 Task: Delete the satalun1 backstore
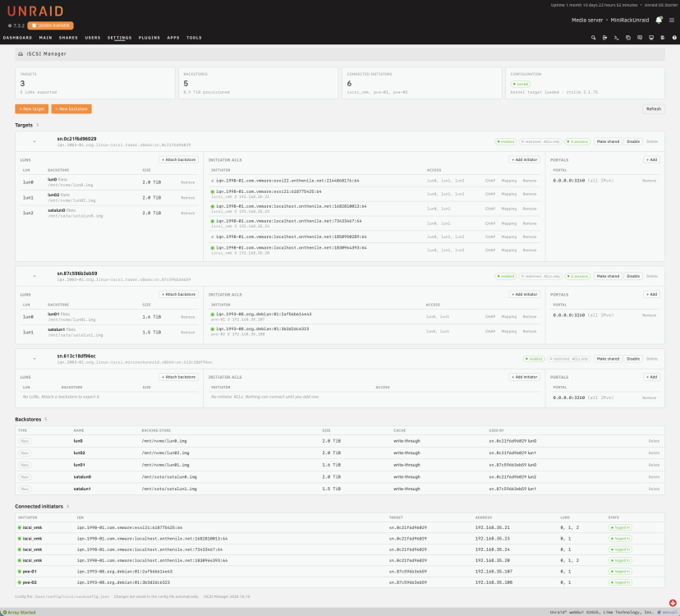coord(654,489)
